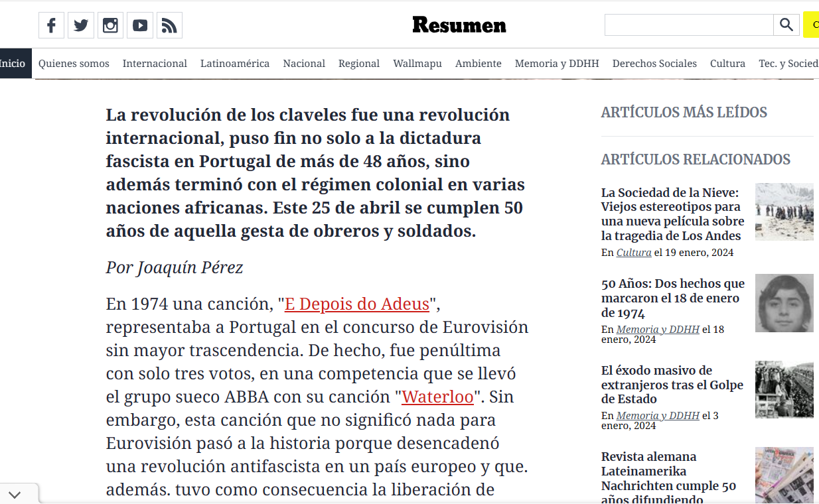819x504 pixels.
Task: Open the Twitter social icon
Action: [x=81, y=26]
